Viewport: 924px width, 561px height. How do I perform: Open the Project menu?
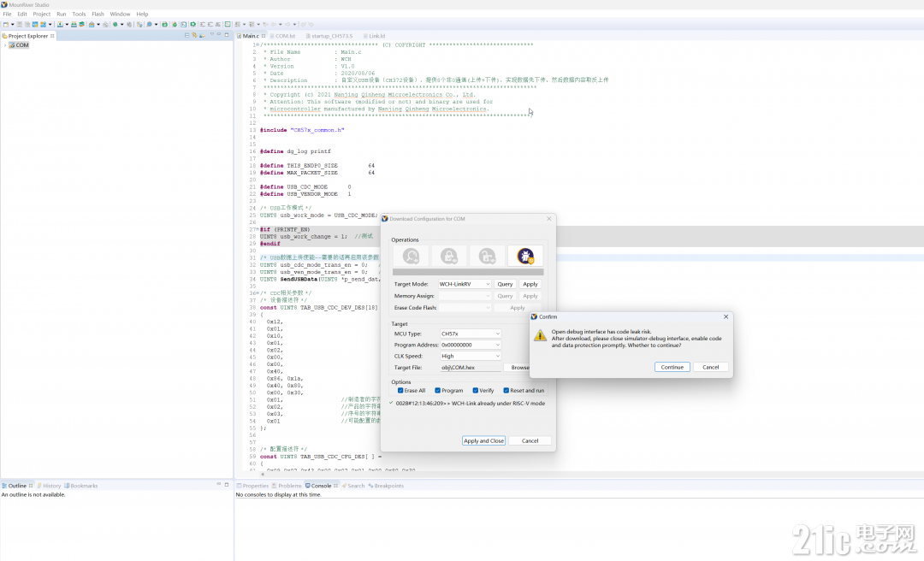click(41, 15)
